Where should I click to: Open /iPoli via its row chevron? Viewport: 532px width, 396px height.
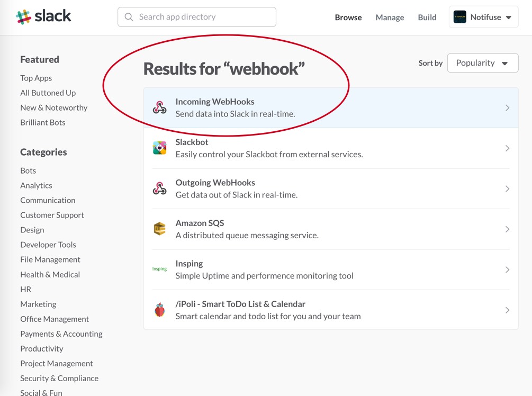point(507,310)
